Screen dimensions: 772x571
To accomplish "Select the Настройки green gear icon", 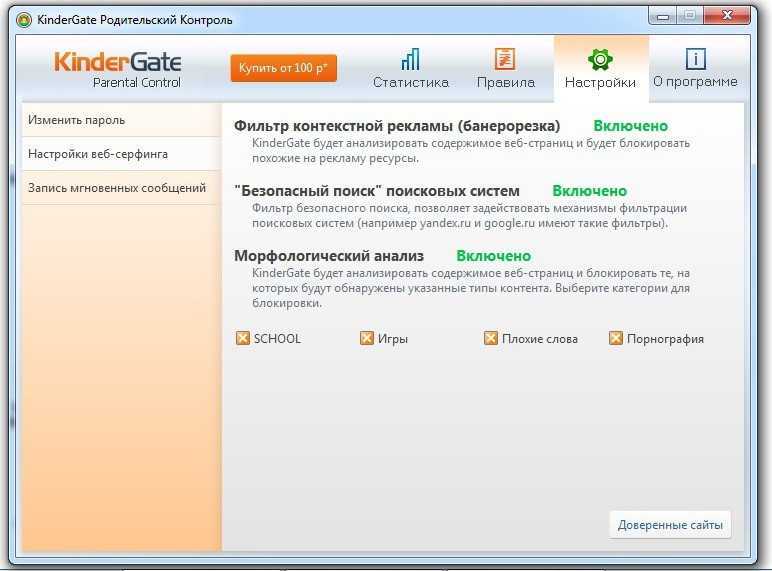I will tap(600, 60).
